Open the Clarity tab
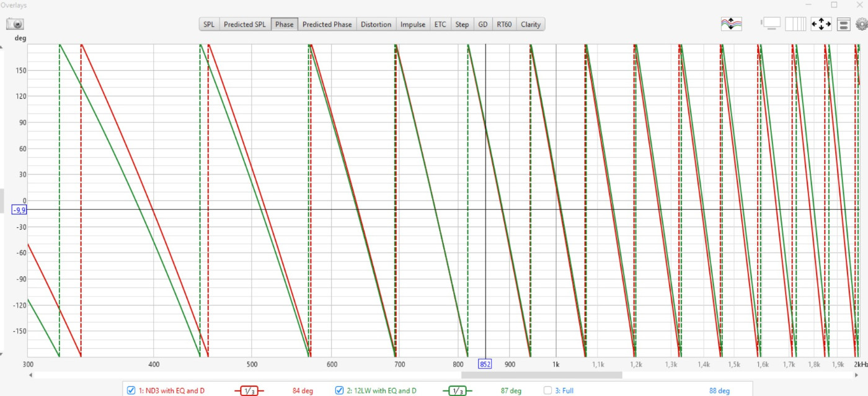Viewport: 868px width, 396px height. click(531, 24)
